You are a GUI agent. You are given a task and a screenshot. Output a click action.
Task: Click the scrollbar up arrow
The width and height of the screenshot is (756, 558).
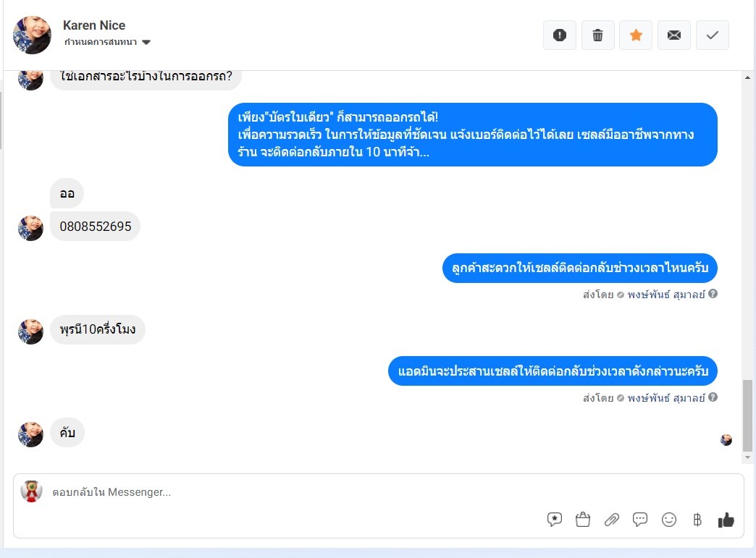[x=747, y=77]
